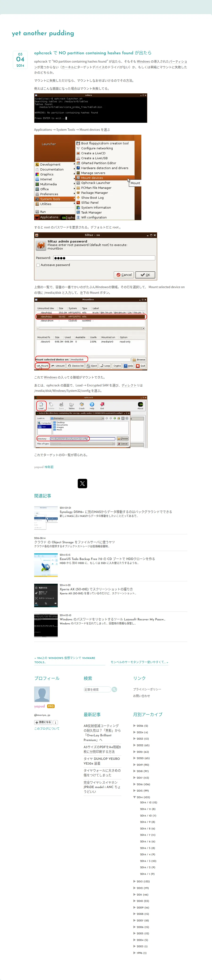212x980 pixels.
Task: Expand the 2026 archive year
Action: (x=134, y=726)
